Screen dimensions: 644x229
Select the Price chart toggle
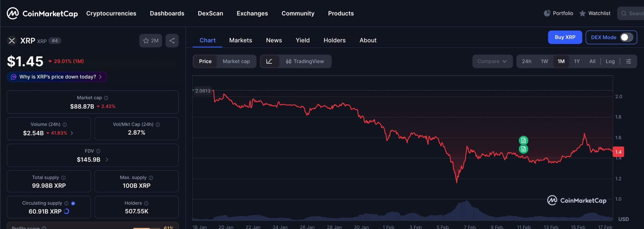[205, 61]
